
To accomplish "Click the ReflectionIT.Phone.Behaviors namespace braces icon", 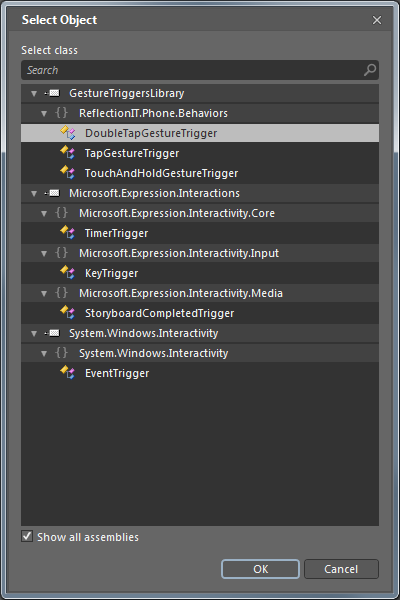I will (x=61, y=112).
